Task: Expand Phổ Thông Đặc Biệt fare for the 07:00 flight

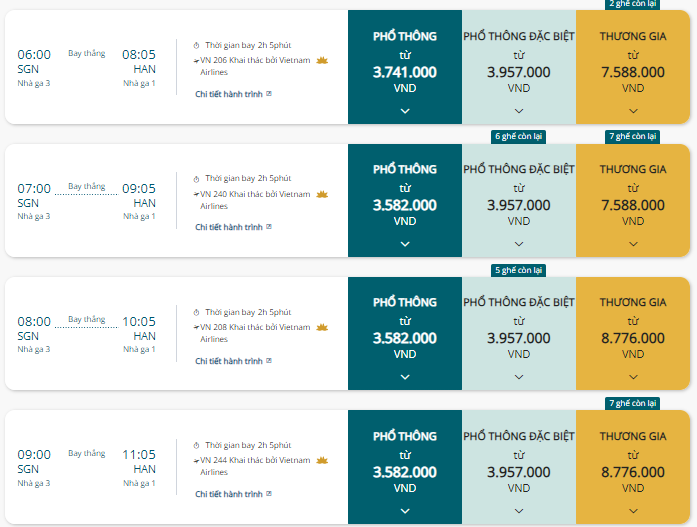Action: click(x=519, y=244)
